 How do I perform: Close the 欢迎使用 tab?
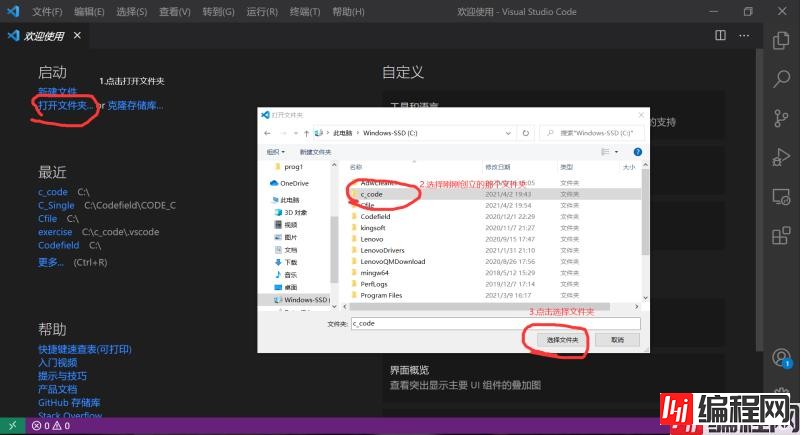click(x=77, y=35)
